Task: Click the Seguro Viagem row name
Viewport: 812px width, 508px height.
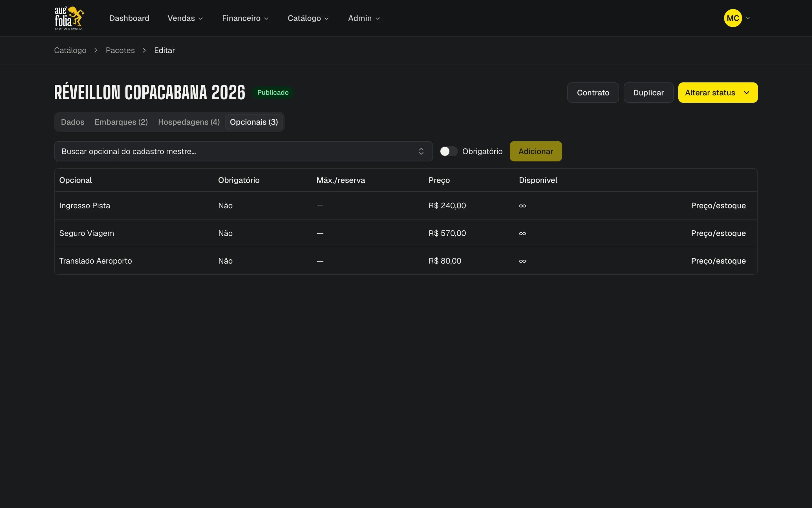Action: pyautogui.click(x=87, y=233)
